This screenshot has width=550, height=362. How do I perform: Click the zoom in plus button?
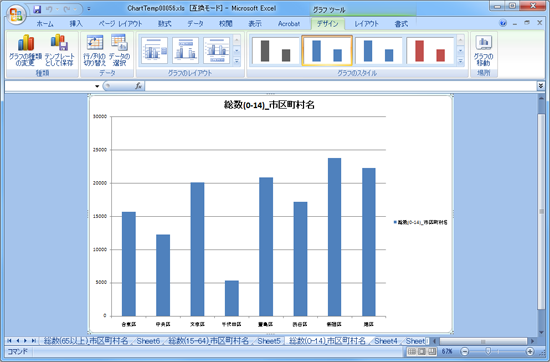[x=530, y=351]
